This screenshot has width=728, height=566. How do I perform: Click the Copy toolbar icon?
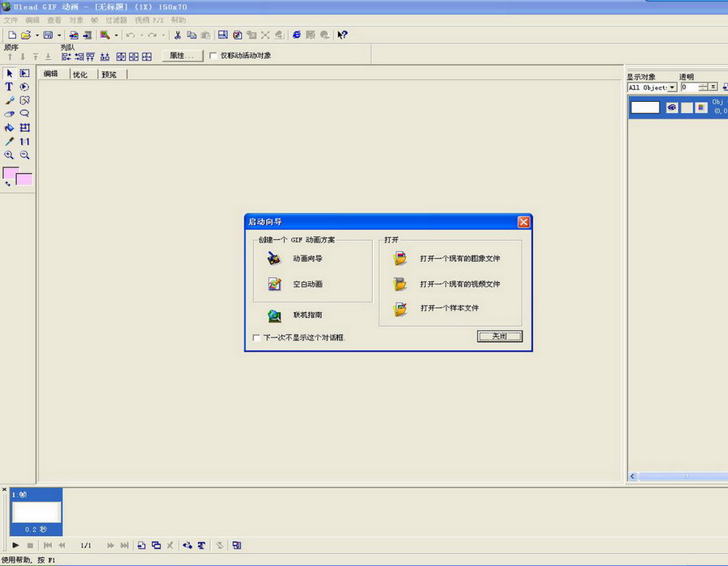coord(191,35)
